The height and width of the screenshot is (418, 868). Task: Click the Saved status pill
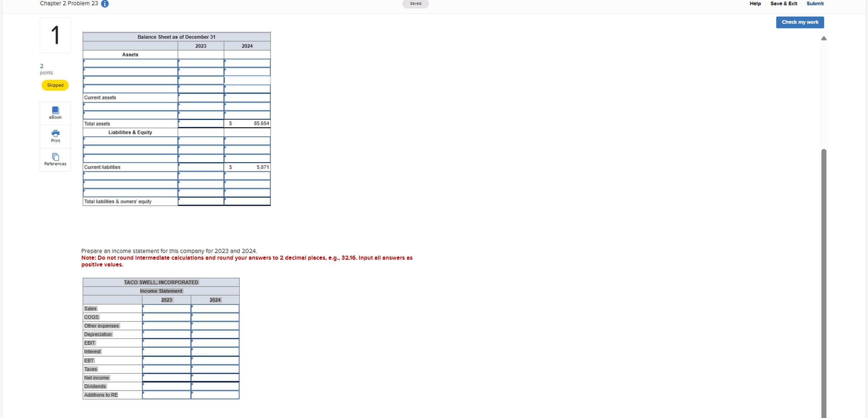[x=415, y=4]
